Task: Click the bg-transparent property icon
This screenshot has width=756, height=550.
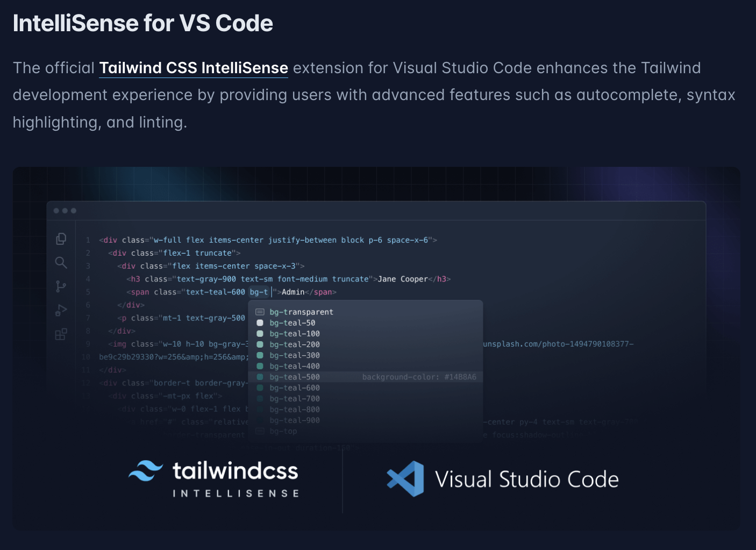Action: (260, 312)
